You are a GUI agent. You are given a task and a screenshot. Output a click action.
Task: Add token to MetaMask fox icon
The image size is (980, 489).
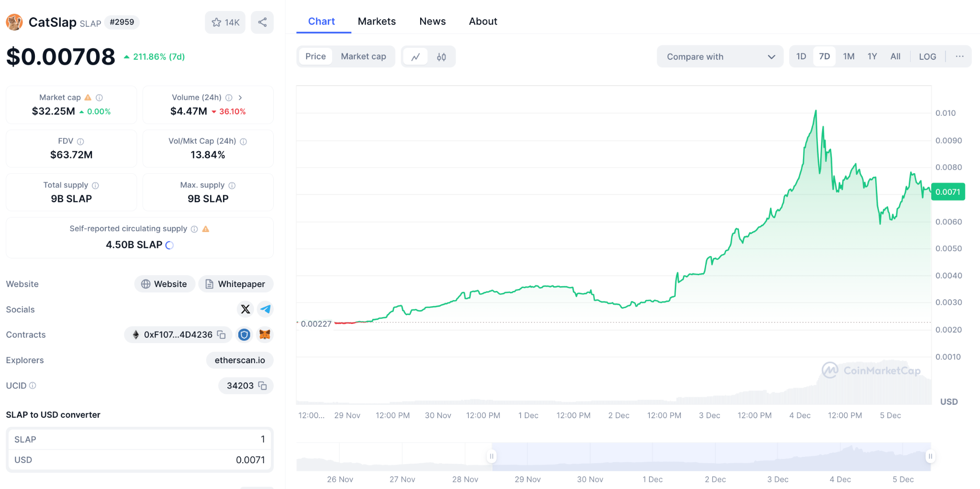[265, 334]
